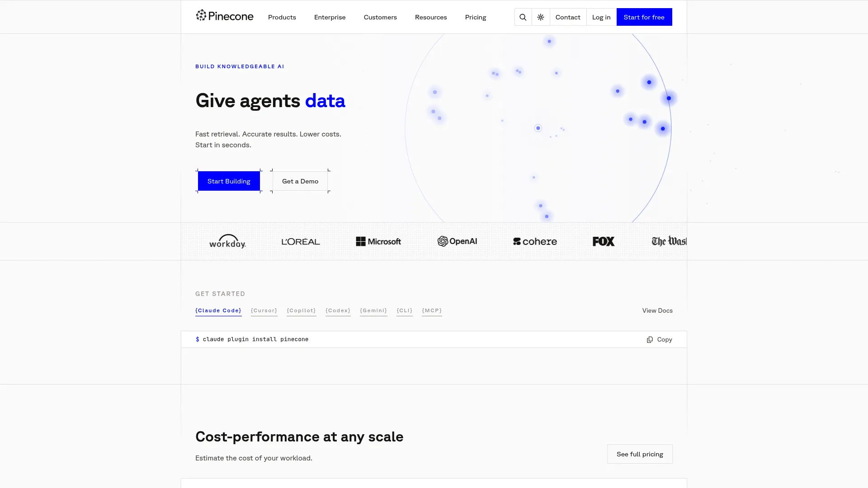The image size is (868, 488).
Task: Open the Customers nav item
Action: click(x=380, y=17)
